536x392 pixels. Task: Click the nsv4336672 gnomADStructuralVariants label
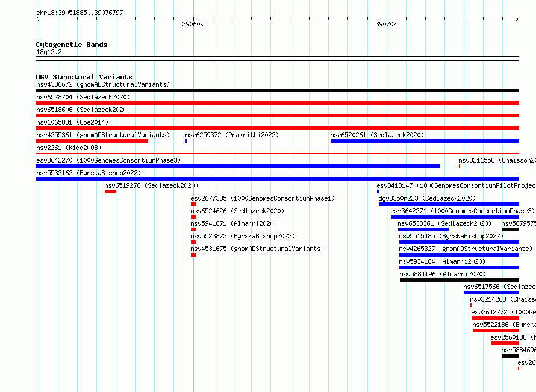click(103, 84)
